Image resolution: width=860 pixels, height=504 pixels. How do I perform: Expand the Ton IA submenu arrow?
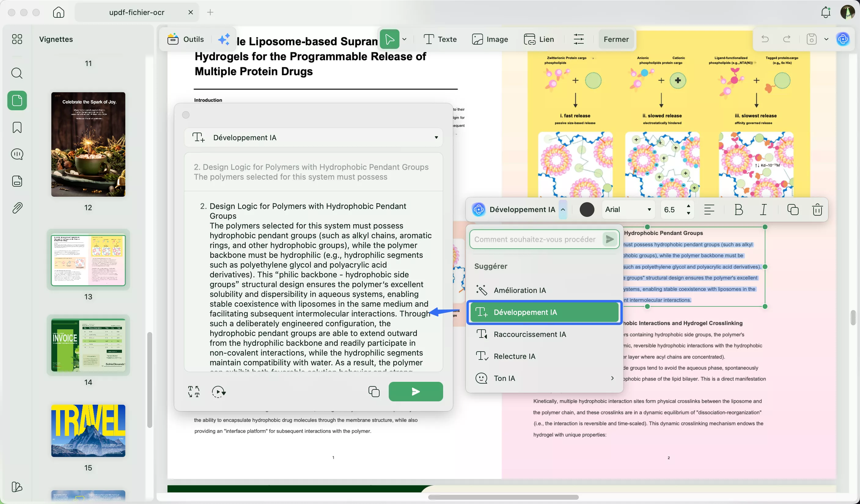click(612, 378)
